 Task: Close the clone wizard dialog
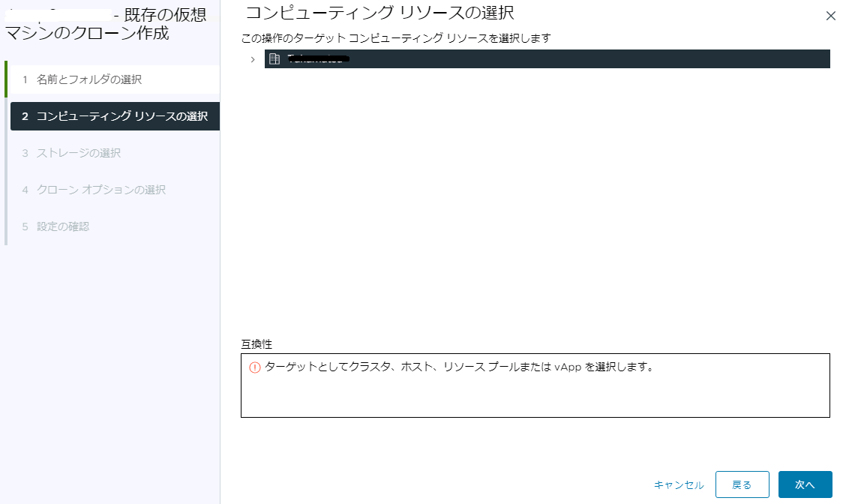pos(830,16)
